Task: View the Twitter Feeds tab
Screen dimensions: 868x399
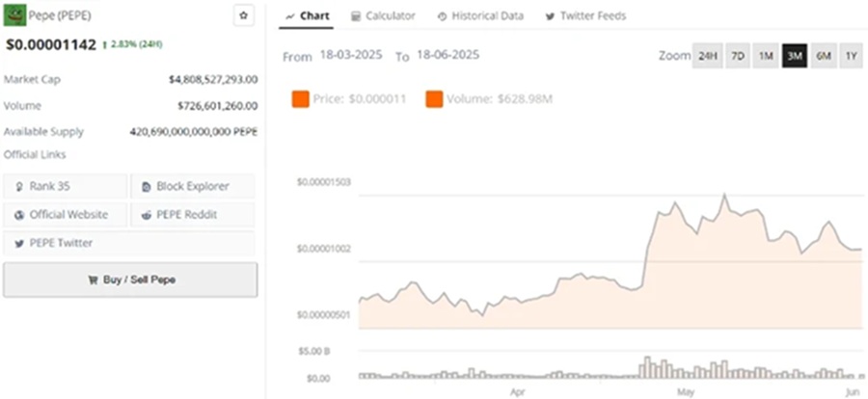Action: click(x=585, y=16)
